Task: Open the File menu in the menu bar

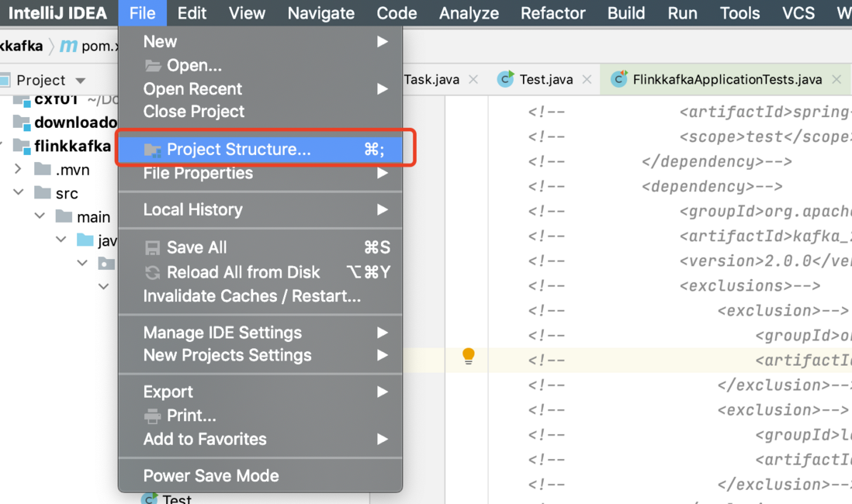Action: (x=142, y=13)
